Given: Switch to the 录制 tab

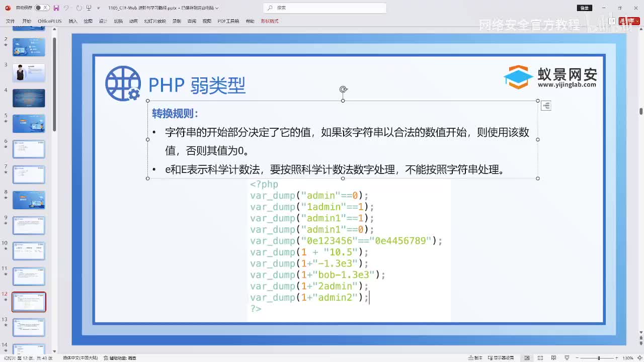Looking at the screenshot, I should click(177, 21).
